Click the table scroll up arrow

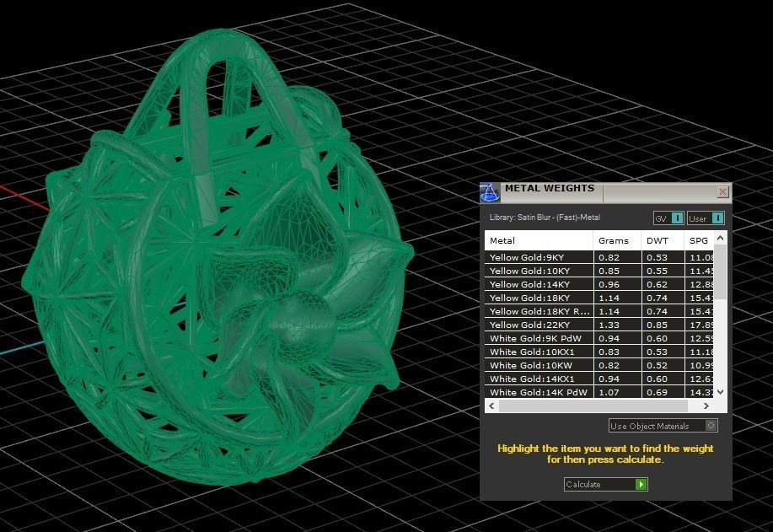tap(720, 238)
